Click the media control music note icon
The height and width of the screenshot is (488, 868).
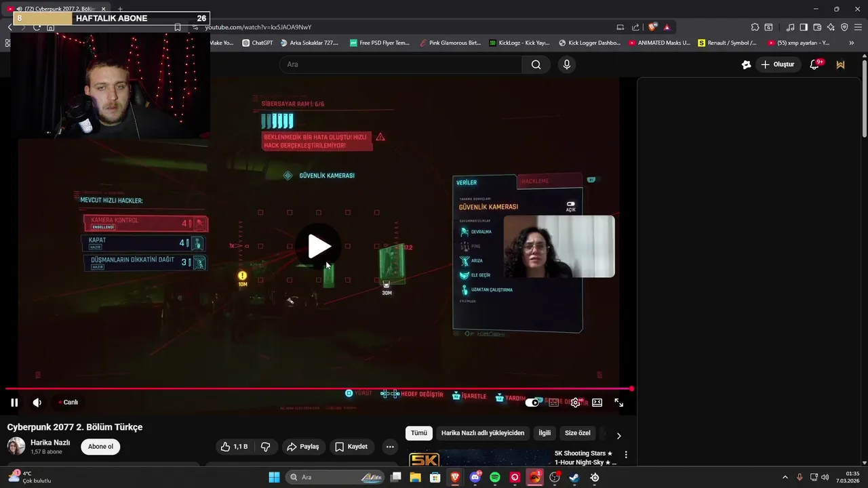[x=790, y=27]
